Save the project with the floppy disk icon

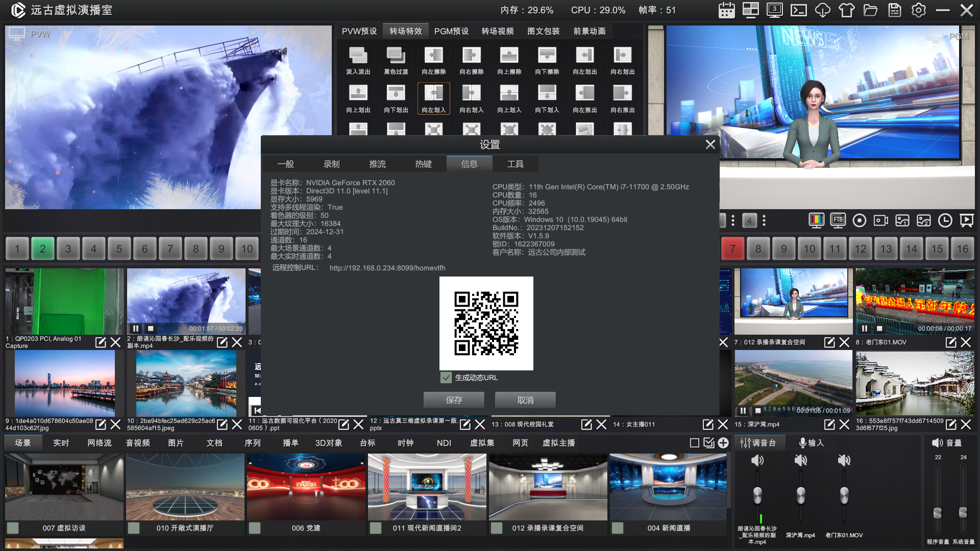(x=894, y=10)
